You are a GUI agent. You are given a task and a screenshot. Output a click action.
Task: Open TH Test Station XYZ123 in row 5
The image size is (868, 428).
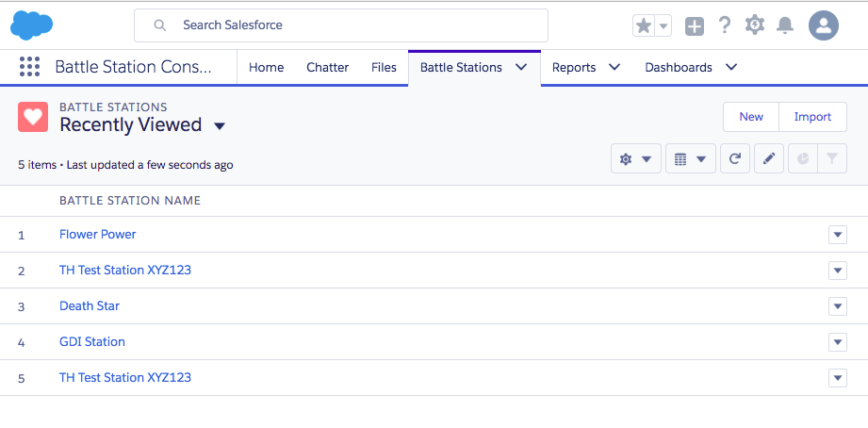point(125,378)
